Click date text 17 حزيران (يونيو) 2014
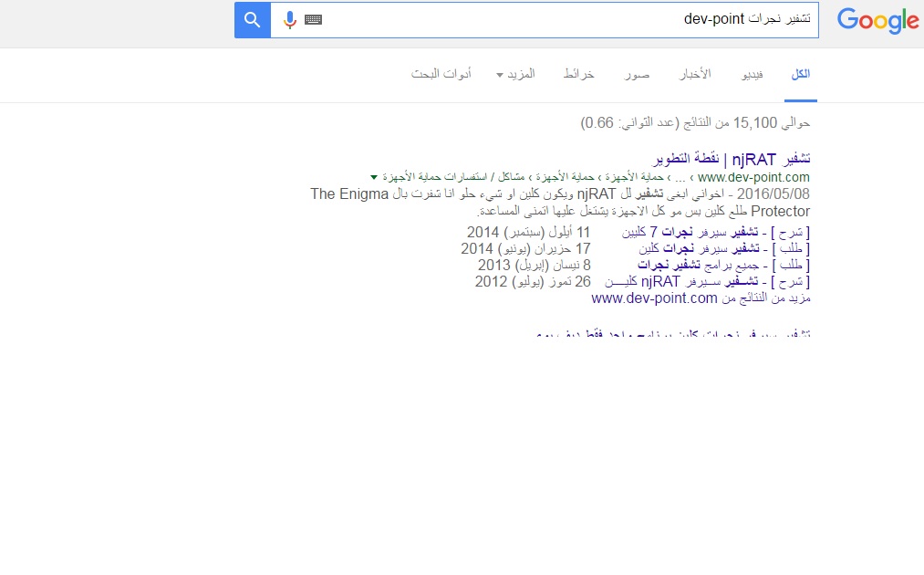 [x=525, y=249]
